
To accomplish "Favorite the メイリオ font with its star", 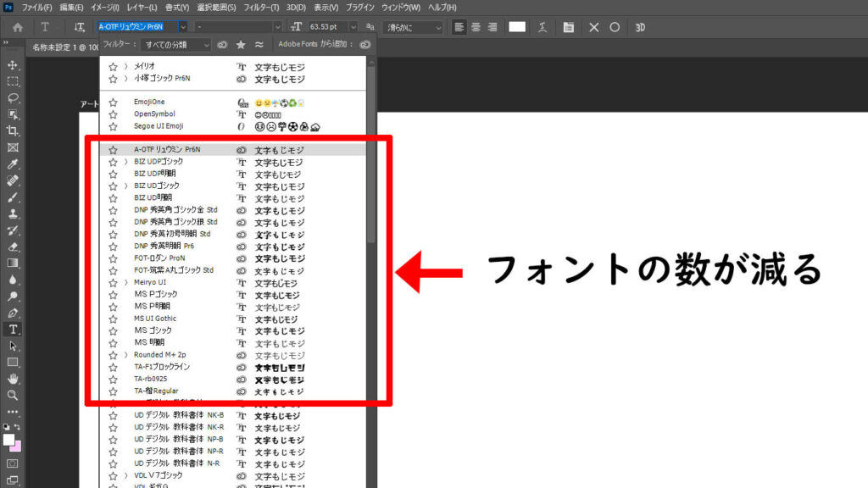I will pos(113,66).
